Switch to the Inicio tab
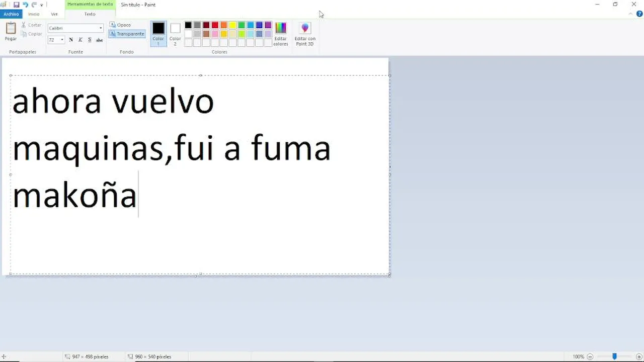This screenshot has width=644, height=362. [34, 14]
